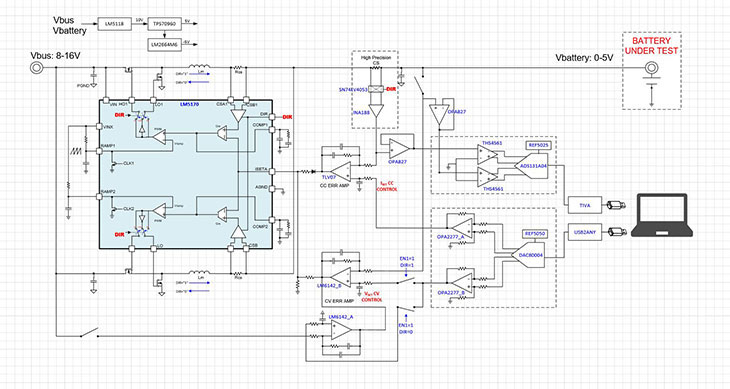Select the Vbattery output terminal connector symbol
Viewport: 730px width, 389px height.
pos(651,69)
